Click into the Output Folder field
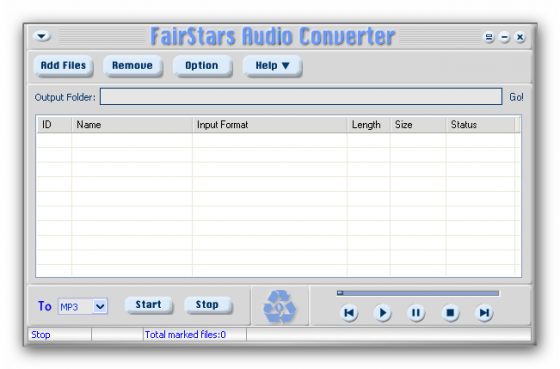Image resolution: width=560 pixels, height=369 pixels. (x=301, y=96)
